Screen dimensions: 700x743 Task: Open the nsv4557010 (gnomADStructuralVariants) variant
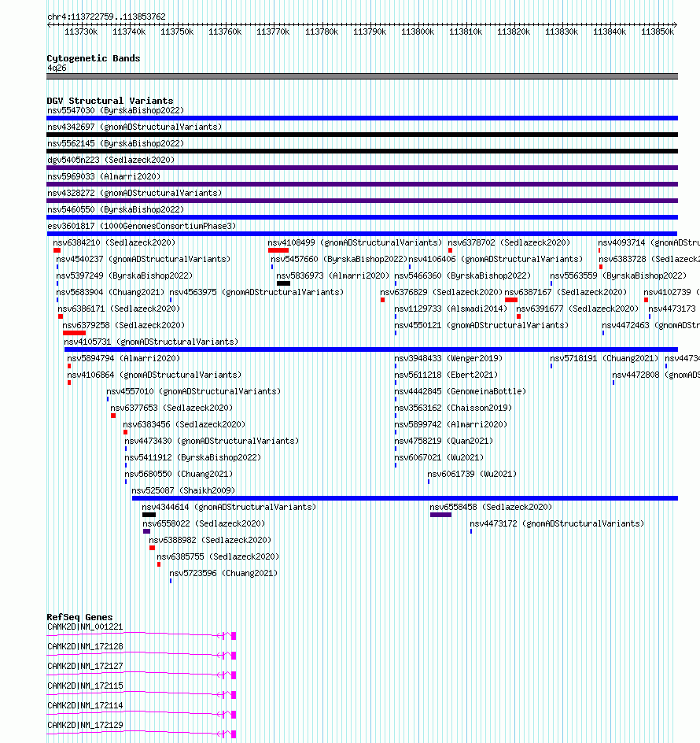pos(193,392)
